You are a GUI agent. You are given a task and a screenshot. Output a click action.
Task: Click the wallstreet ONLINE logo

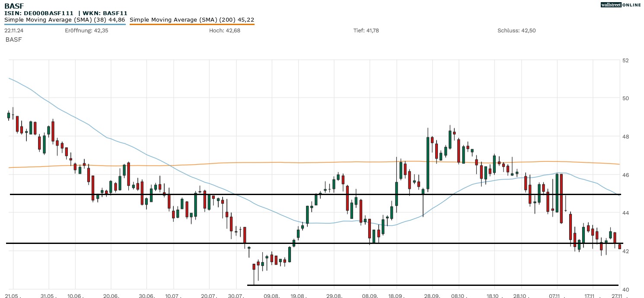[x=621, y=5]
